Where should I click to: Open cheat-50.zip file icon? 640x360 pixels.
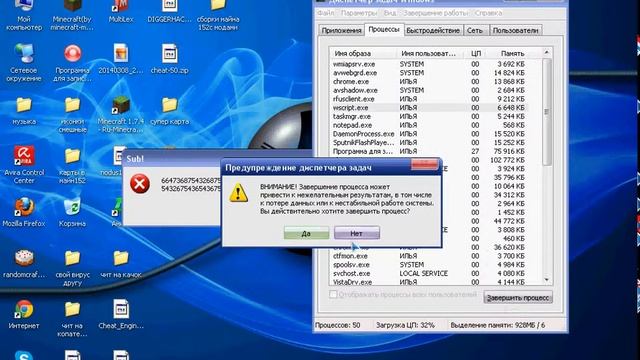coord(169,59)
